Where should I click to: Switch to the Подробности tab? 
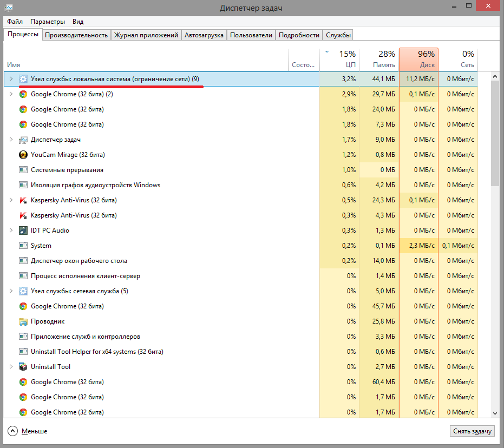coord(299,35)
